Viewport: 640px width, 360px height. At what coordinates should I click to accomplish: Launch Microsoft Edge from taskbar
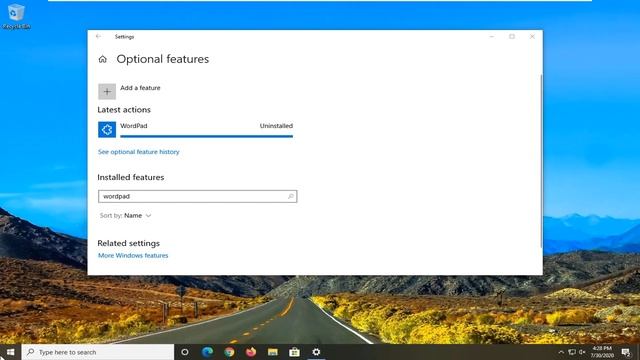[x=207, y=352]
